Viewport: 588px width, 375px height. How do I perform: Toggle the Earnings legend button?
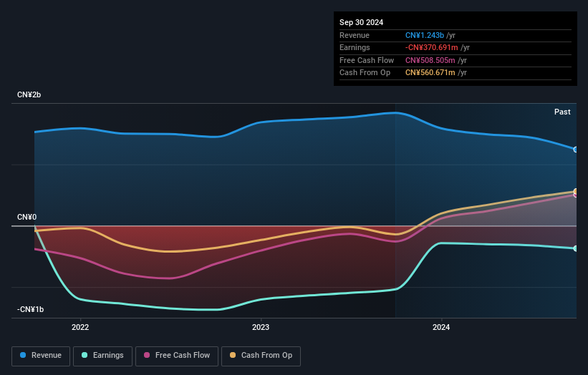(102, 356)
